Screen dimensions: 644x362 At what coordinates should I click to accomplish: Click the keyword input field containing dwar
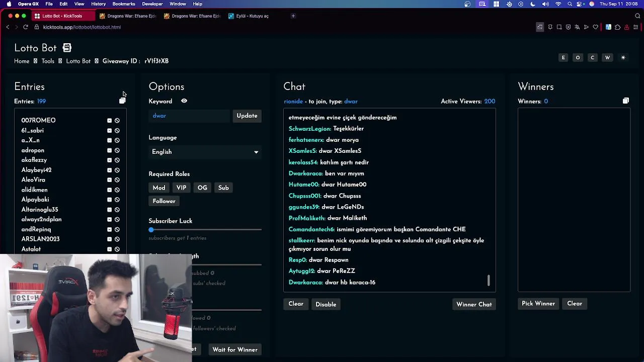point(189,116)
